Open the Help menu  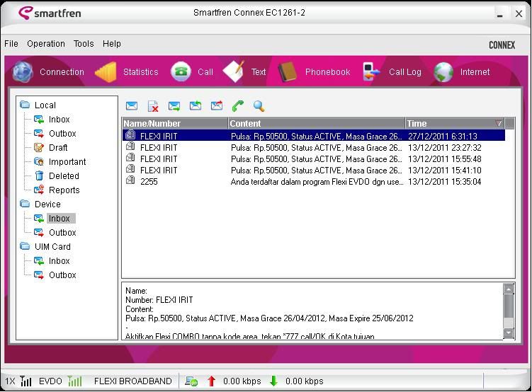(x=112, y=44)
